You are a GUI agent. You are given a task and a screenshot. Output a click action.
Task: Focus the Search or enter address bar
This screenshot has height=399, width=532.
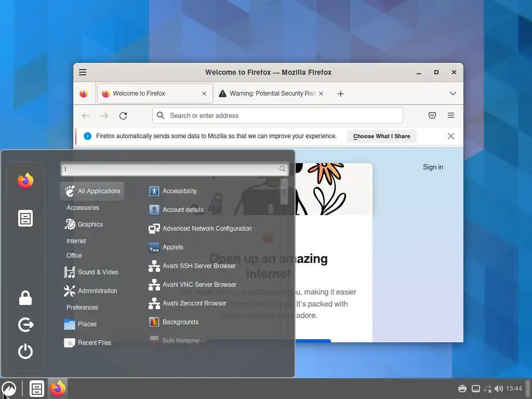(x=277, y=115)
